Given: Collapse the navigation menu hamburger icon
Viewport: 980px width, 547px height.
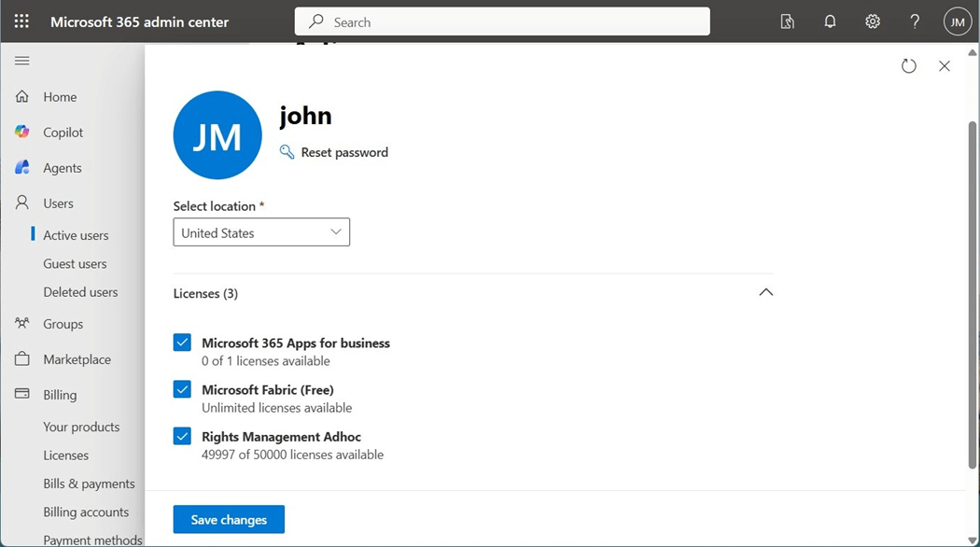Looking at the screenshot, I should click(x=22, y=61).
